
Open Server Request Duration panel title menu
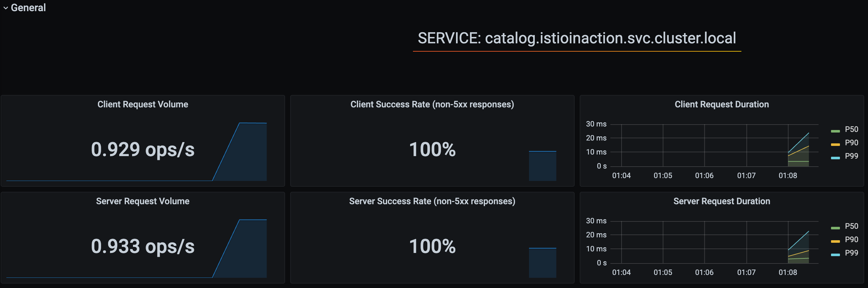pos(722,201)
